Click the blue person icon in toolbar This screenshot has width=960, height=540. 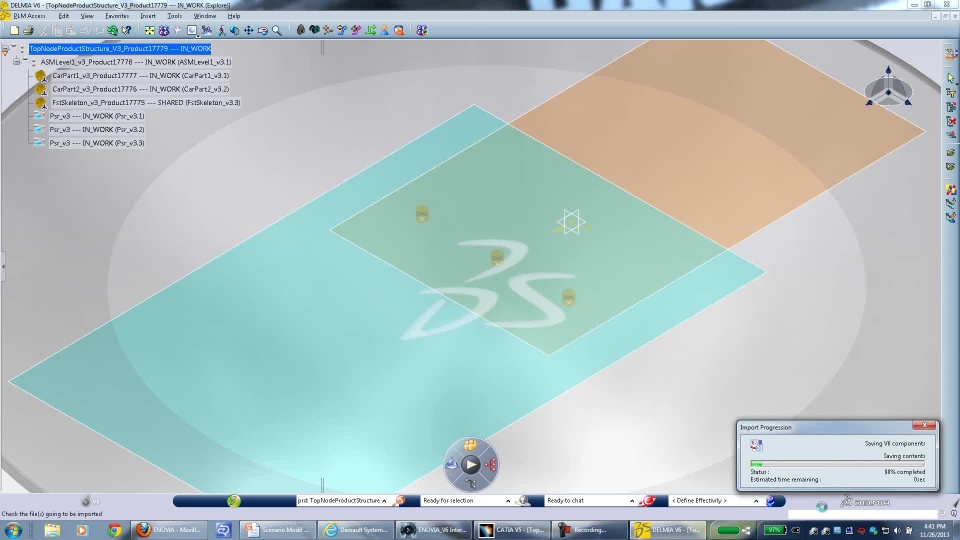[384, 29]
